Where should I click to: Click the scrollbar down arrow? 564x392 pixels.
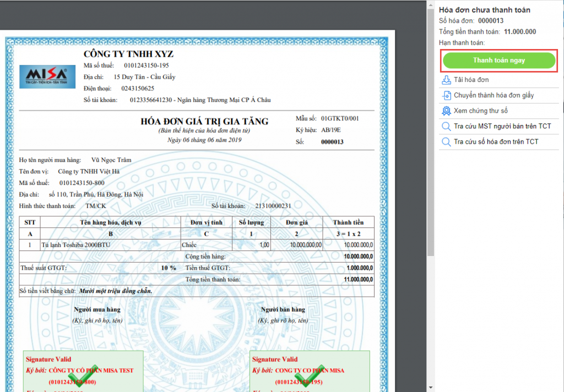coord(431,388)
